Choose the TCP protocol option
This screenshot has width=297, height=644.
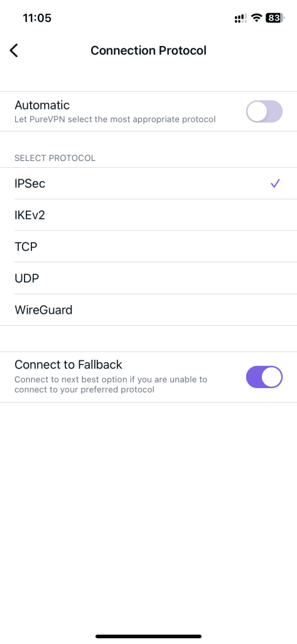tap(148, 247)
